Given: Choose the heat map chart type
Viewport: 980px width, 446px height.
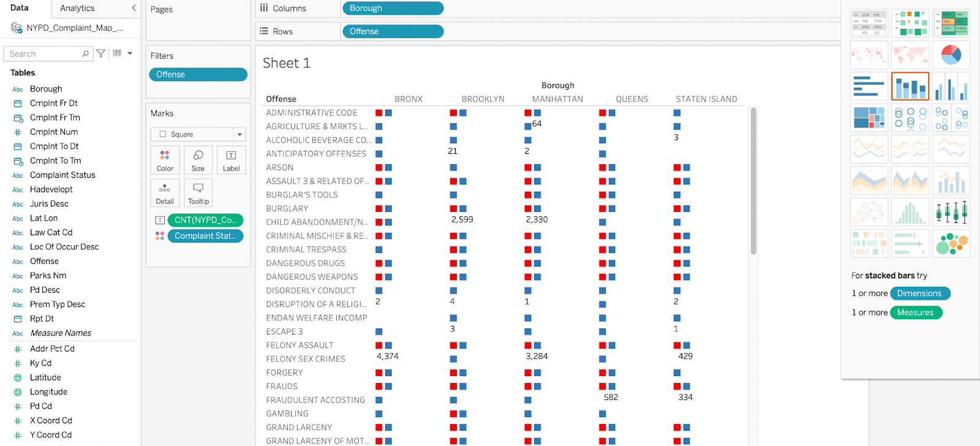Looking at the screenshot, I should (x=910, y=23).
